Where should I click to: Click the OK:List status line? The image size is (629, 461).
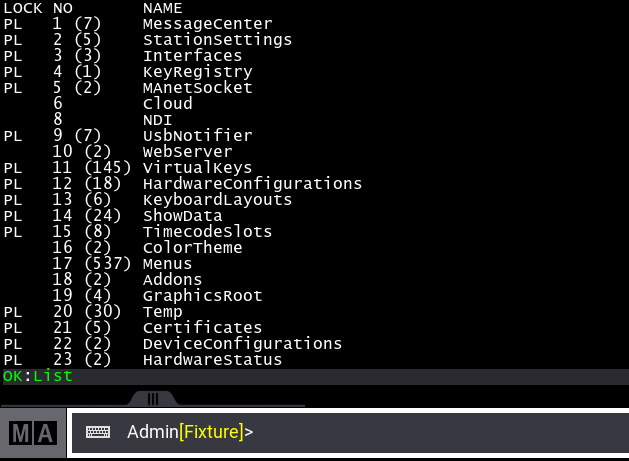(37, 376)
